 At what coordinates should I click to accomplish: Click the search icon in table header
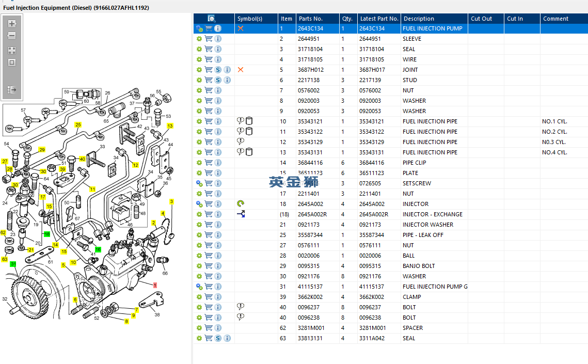pos(212,19)
